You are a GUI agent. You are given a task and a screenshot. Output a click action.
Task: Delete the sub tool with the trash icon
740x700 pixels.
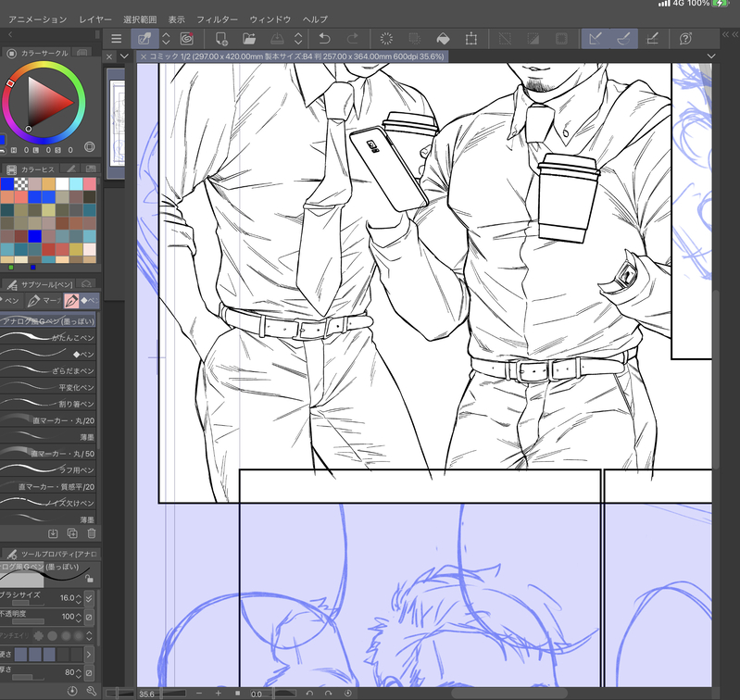click(92, 533)
